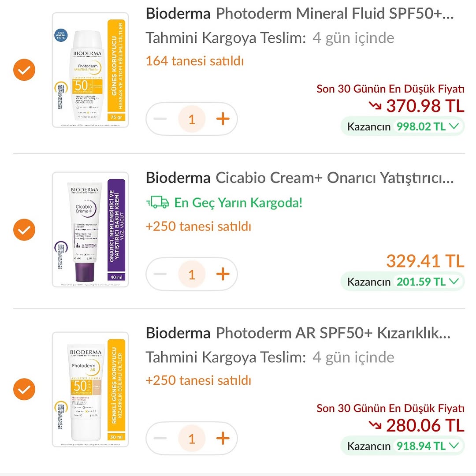
Task: Open Bioderma Photoderm Mineral Fluid product title
Action: [x=299, y=14]
